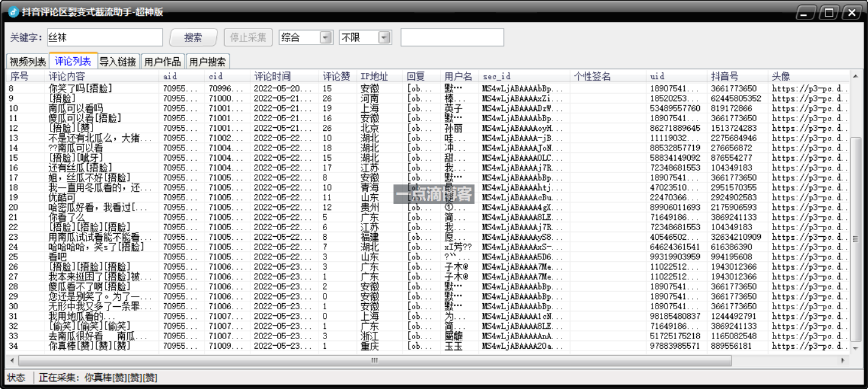Switch to the 导入链接 tab

(x=118, y=61)
